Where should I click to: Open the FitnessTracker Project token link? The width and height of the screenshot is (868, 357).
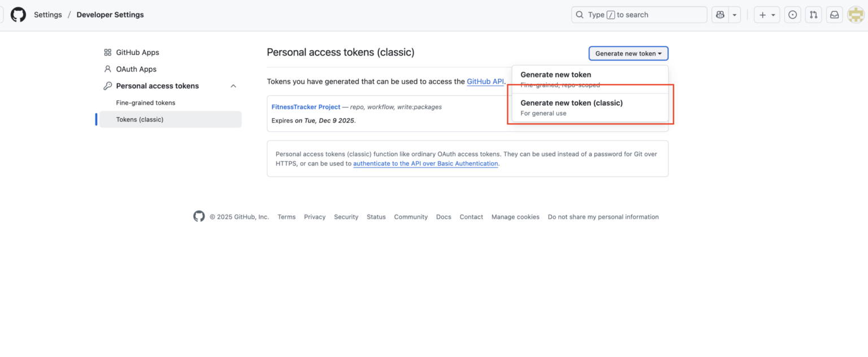coord(306,107)
